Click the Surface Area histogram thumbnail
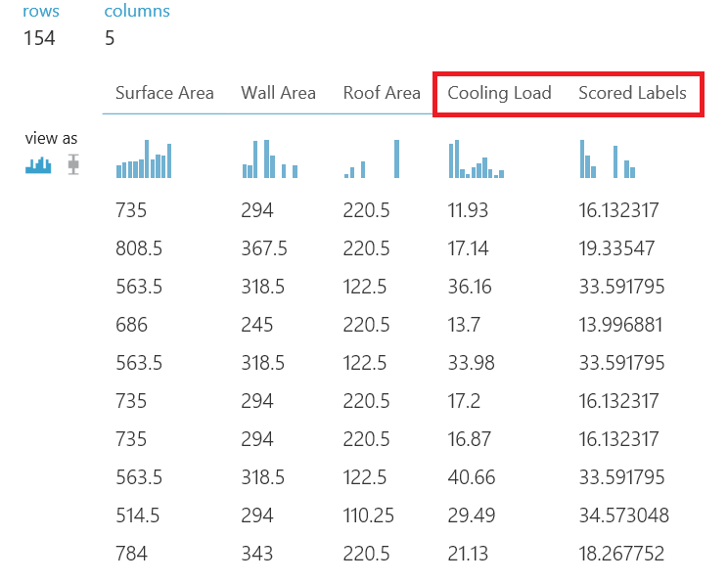 click(x=144, y=159)
